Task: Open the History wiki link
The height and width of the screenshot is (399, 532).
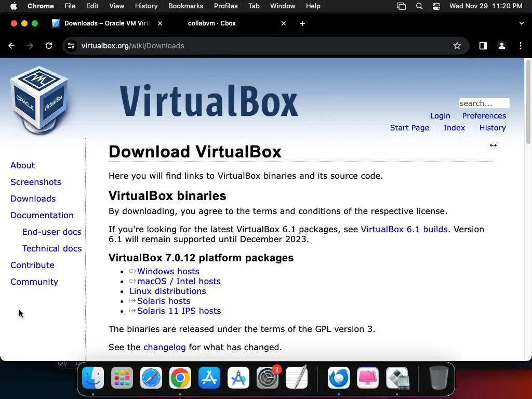Action: click(x=493, y=128)
